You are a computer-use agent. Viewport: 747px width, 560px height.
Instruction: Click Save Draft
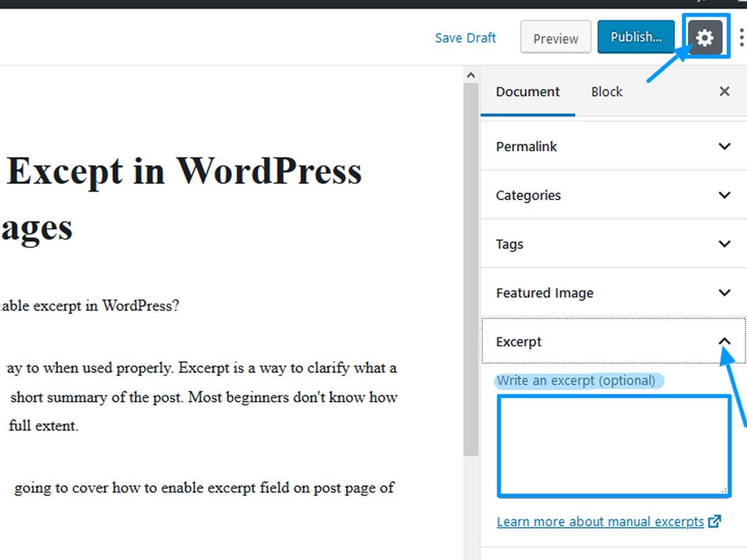[x=466, y=38]
